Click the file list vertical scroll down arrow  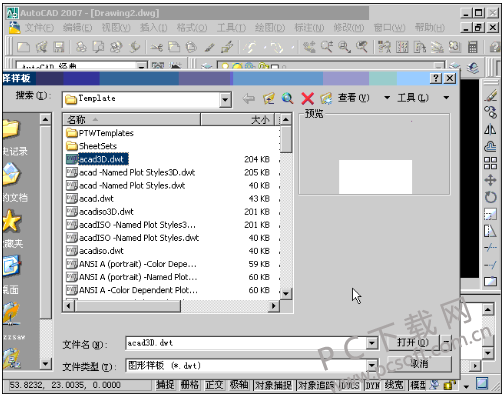click(286, 294)
